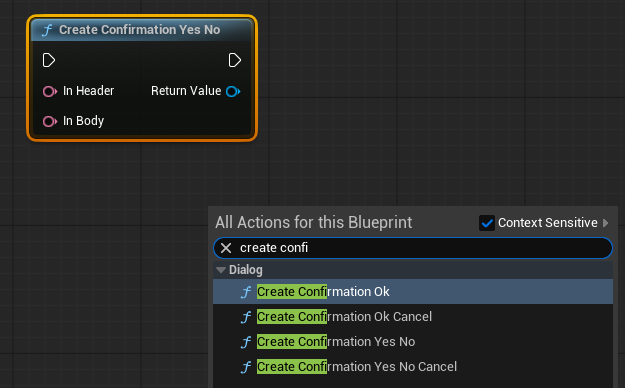Viewport: 625px width, 388px height.
Task: Click function icon beside Create Confirmation Ok Cancel
Action: 246,317
